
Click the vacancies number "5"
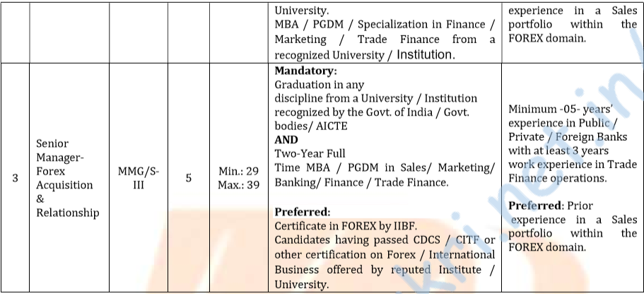188,178
